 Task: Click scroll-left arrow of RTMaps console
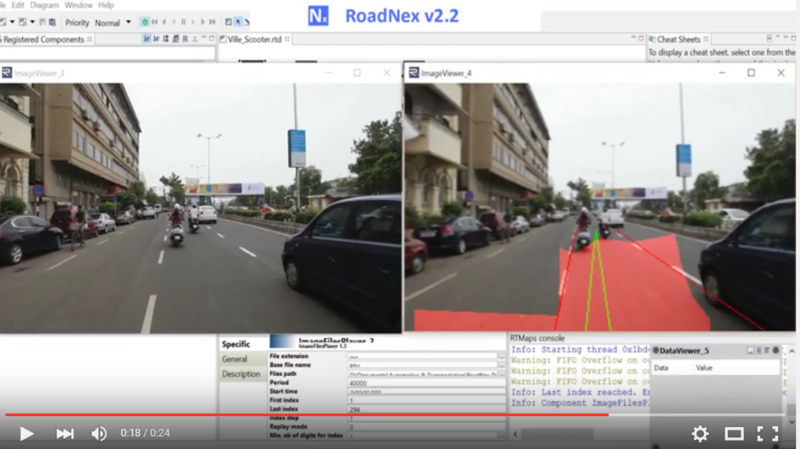pyautogui.click(x=515, y=434)
